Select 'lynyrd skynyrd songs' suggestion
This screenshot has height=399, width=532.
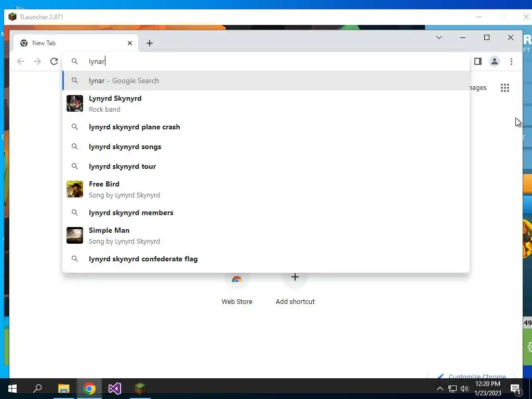[266, 147]
